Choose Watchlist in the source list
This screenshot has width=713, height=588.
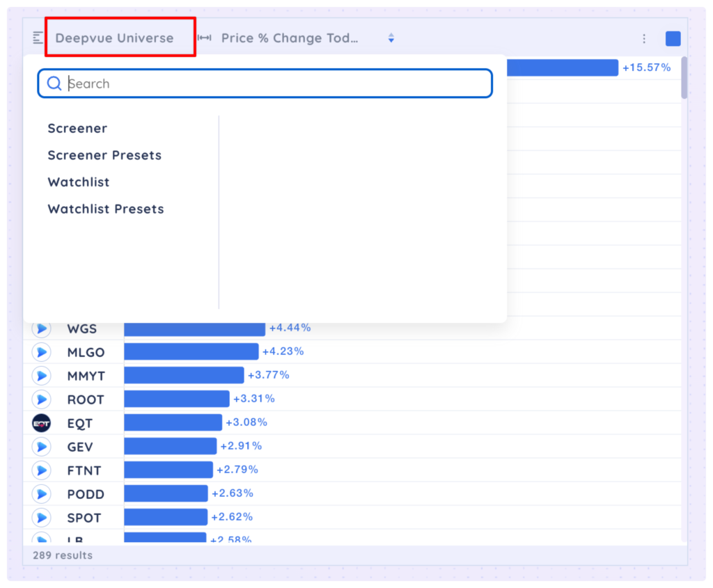[x=79, y=182]
